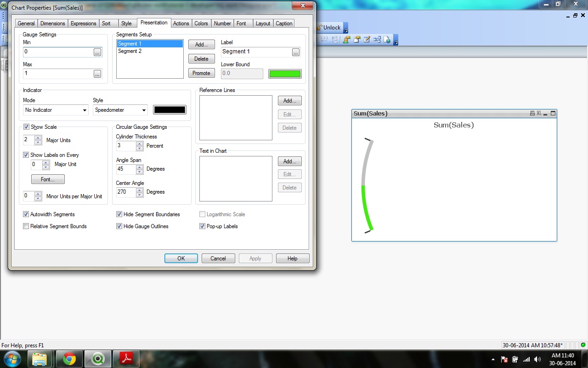Open the Indicator Mode dropdown
588x368 pixels.
coord(56,110)
